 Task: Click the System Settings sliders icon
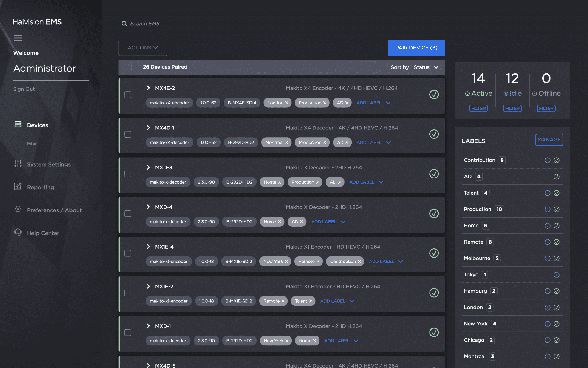(x=18, y=164)
